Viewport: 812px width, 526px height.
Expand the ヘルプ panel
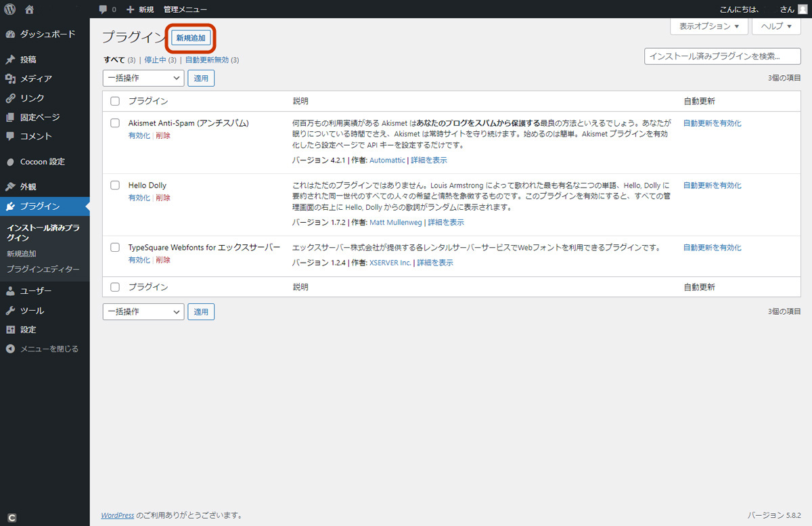(x=776, y=26)
